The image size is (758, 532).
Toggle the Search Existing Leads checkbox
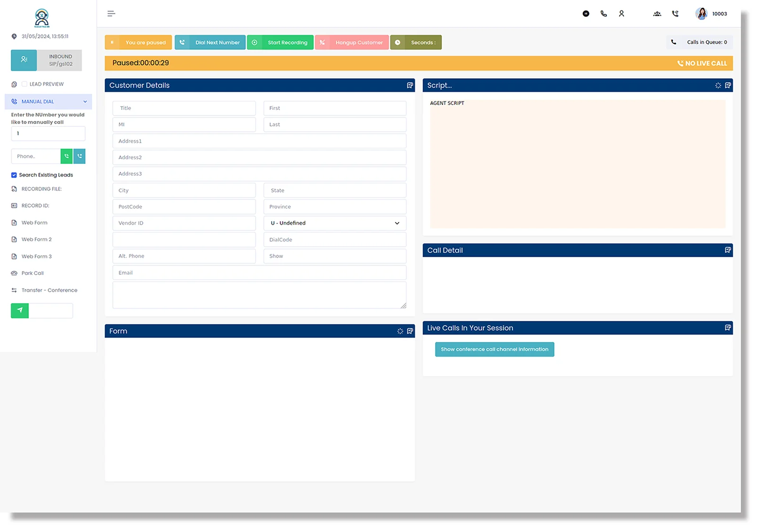(x=14, y=175)
